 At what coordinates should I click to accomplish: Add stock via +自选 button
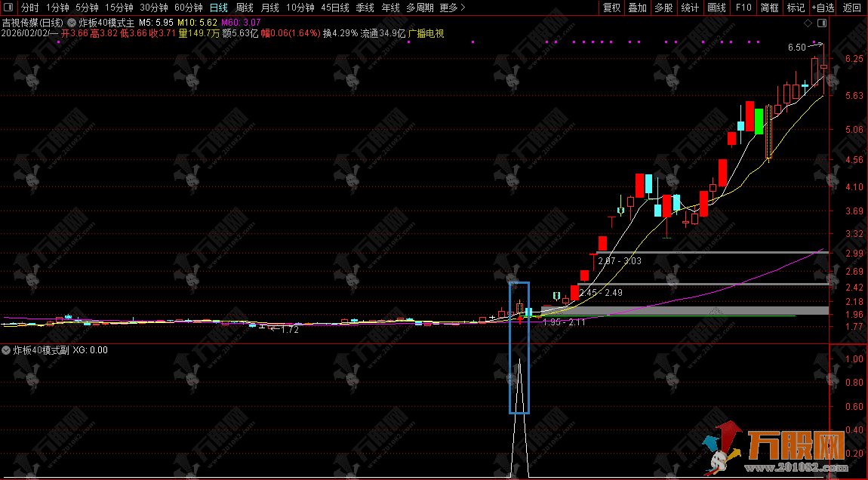tap(823, 8)
